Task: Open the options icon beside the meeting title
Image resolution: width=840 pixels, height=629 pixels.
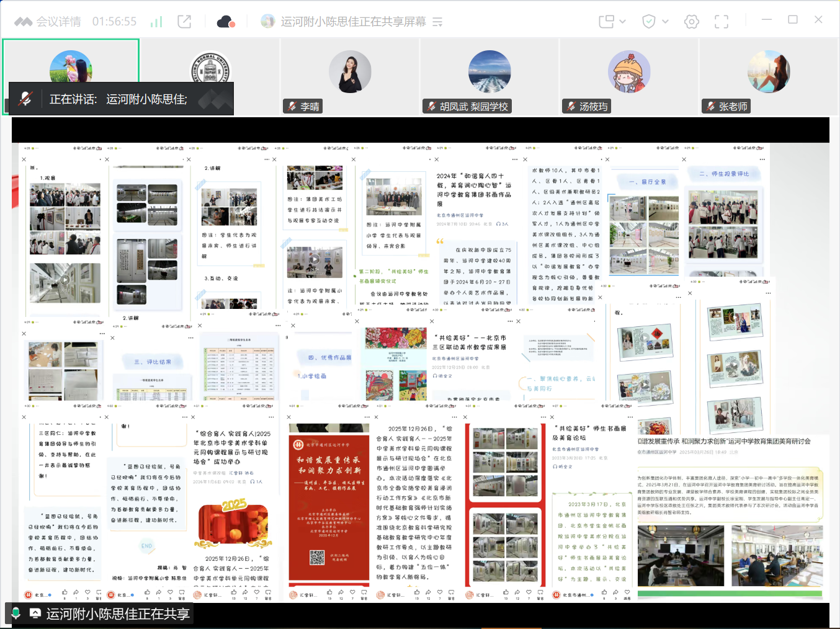Action: coord(437,21)
